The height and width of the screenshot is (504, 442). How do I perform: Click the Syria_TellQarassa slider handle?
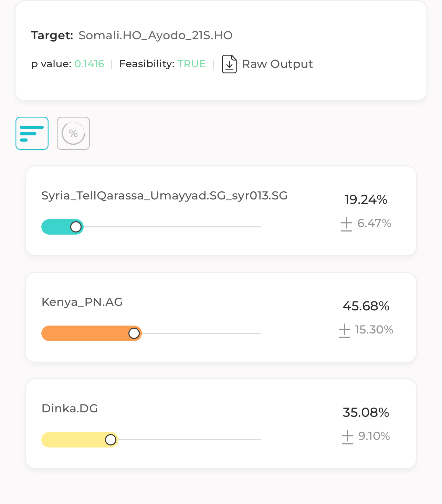pyautogui.click(x=76, y=227)
